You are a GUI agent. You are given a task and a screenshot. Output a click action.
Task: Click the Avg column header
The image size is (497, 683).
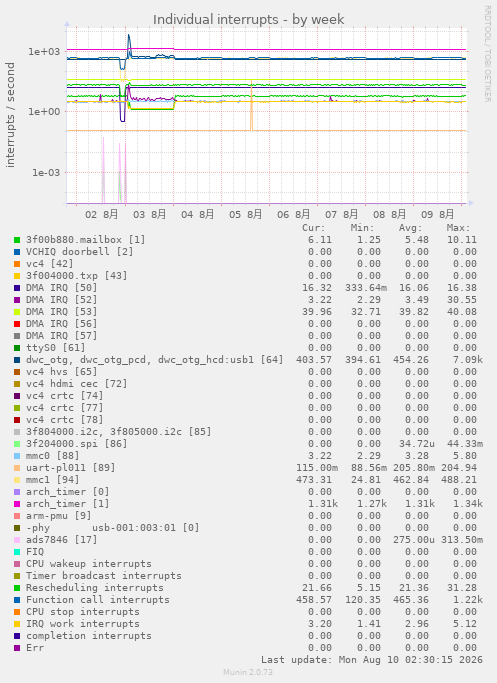(410, 228)
